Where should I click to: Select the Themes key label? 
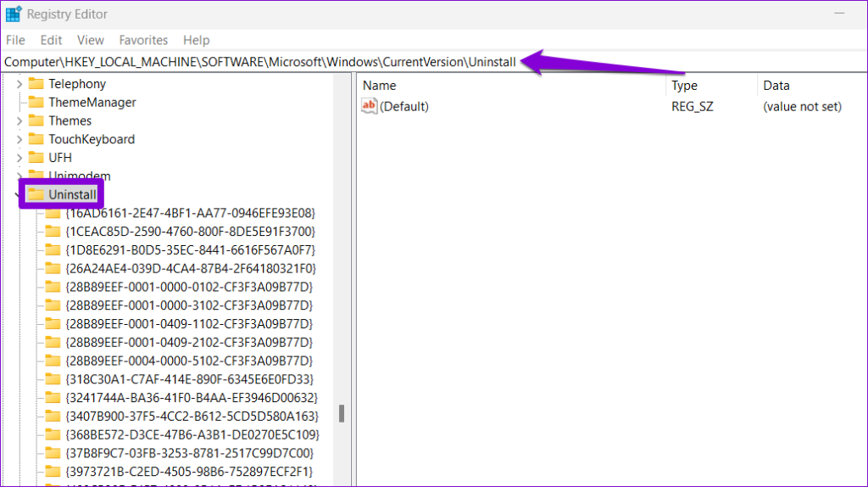pos(70,120)
